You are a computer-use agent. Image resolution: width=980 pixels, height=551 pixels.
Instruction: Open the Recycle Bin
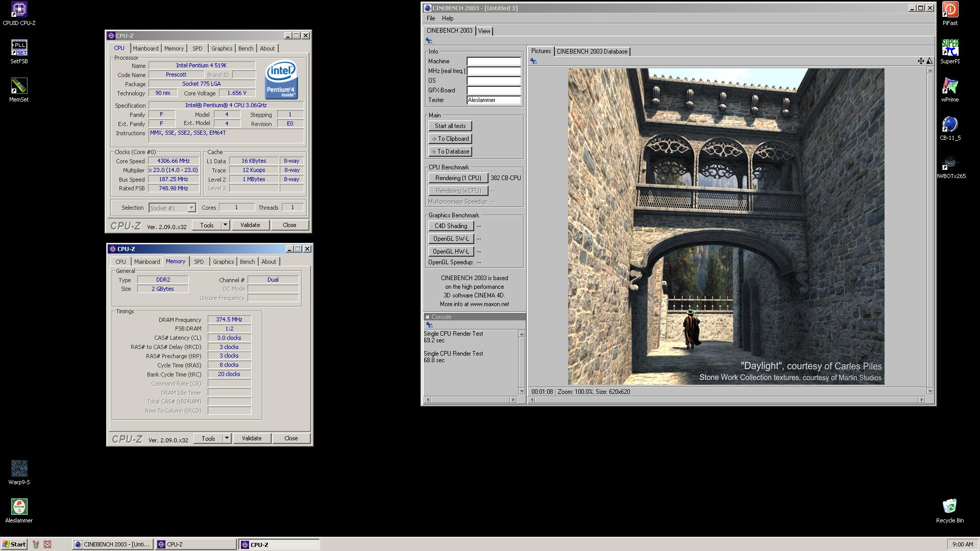click(x=950, y=511)
